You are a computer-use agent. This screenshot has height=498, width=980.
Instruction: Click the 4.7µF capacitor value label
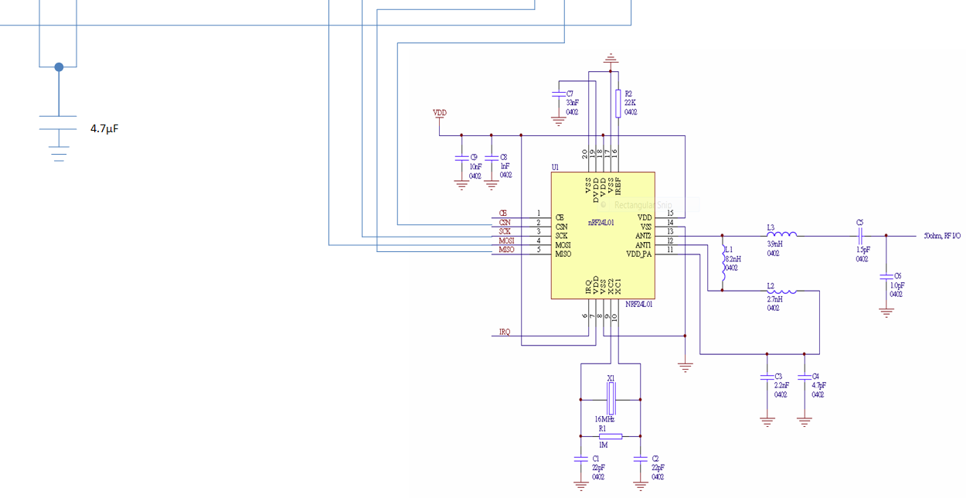tap(104, 129)
